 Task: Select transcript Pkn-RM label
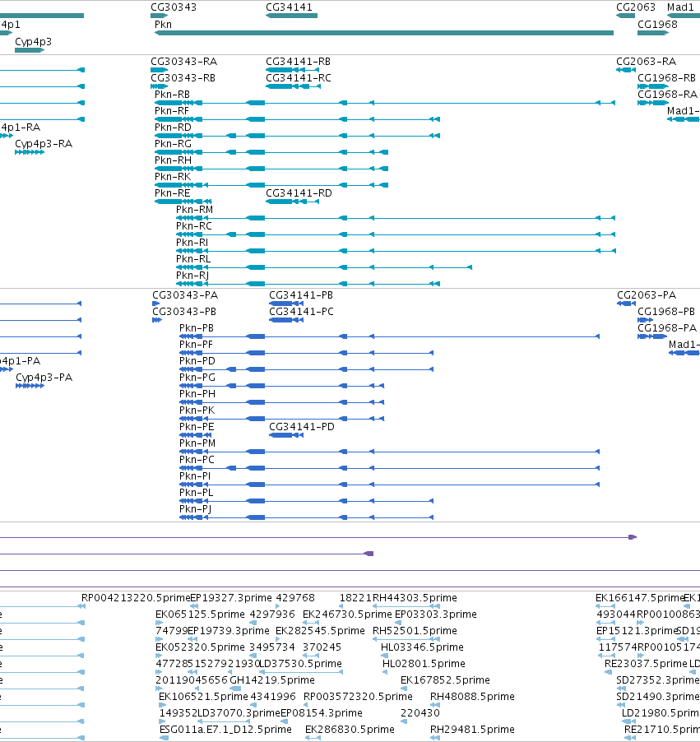coord(194,210)
